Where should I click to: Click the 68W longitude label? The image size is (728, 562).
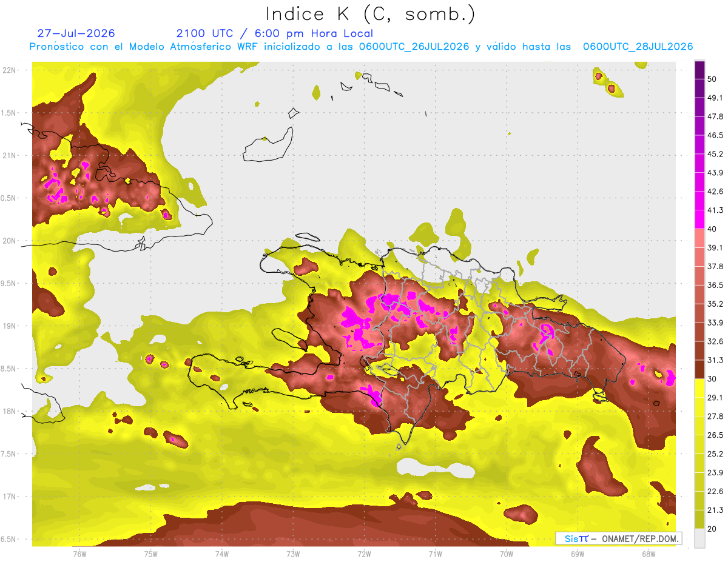tap(648, 554)
